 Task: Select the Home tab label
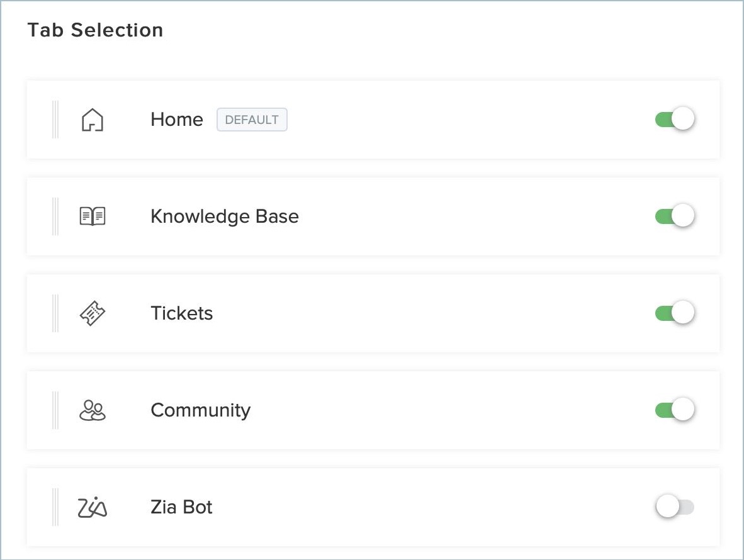click(177, 120)
